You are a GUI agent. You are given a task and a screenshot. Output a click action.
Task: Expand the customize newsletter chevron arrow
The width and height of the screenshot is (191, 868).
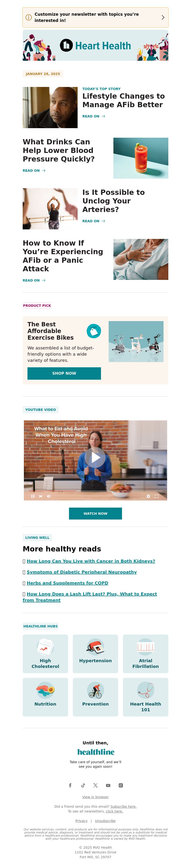click(163, 17)
